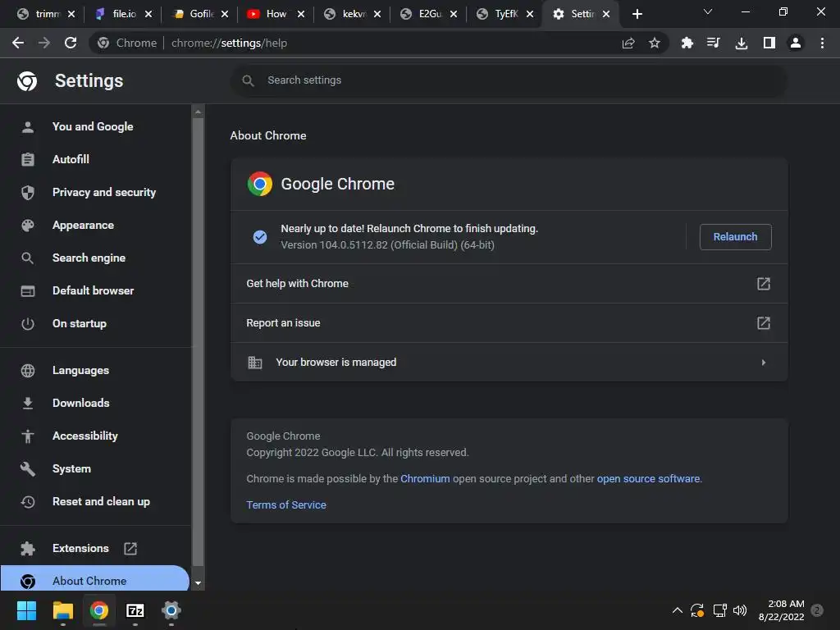Switch to the trimm tab
840x630 pixels.
tap(47, 14)
